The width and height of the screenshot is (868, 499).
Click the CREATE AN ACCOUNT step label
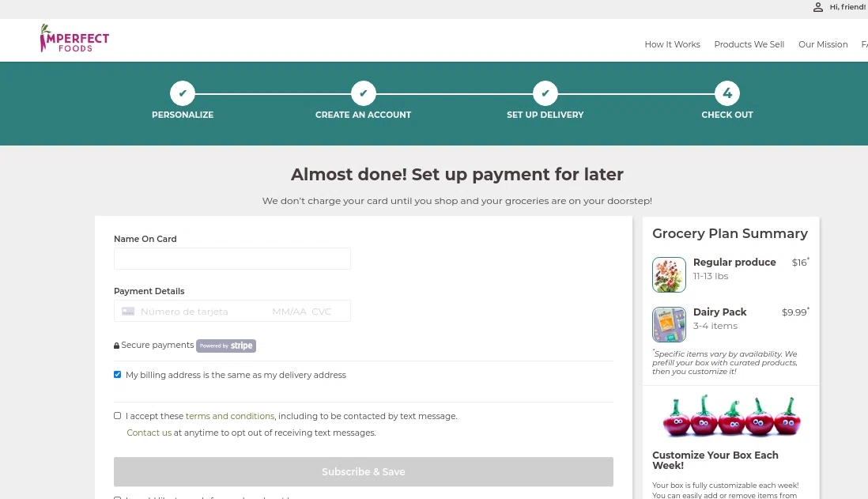[363, 115]
